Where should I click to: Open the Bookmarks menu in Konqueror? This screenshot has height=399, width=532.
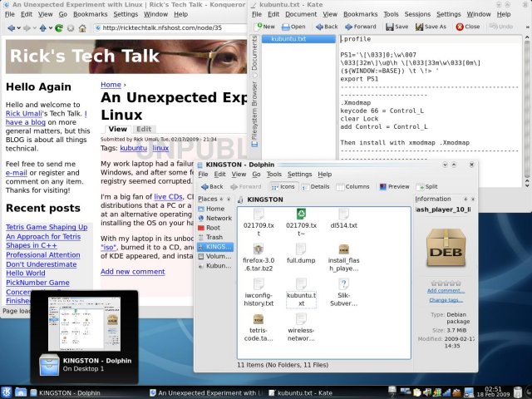pos(91,14)
